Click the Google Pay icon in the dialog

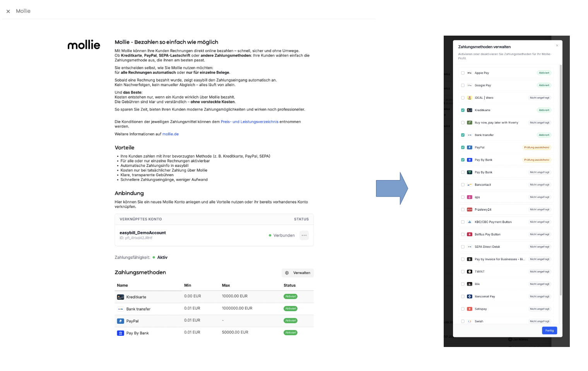coord(469,85)
